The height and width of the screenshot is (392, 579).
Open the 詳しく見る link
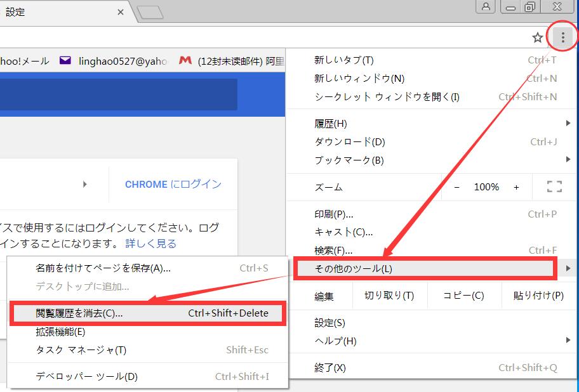pos(150,243)
